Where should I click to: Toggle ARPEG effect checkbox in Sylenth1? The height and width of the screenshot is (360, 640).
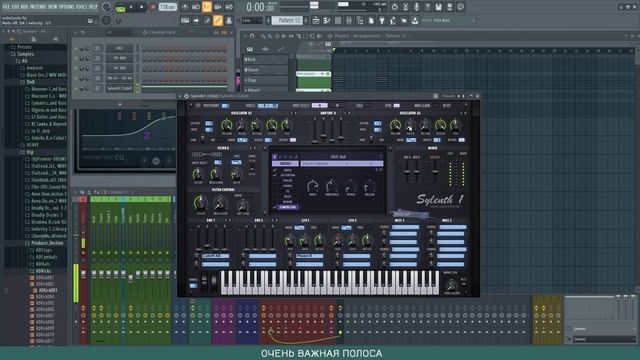275,170
